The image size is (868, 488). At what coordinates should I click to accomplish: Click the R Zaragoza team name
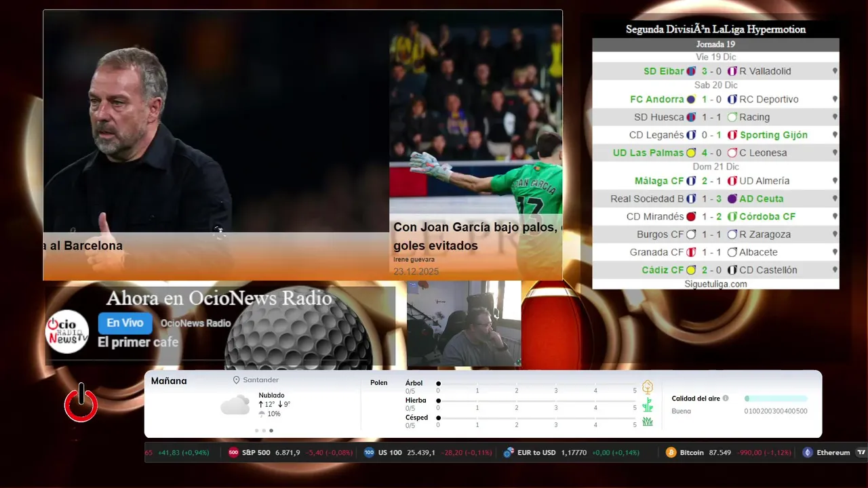pyautogui.click(x=765, y=235)
